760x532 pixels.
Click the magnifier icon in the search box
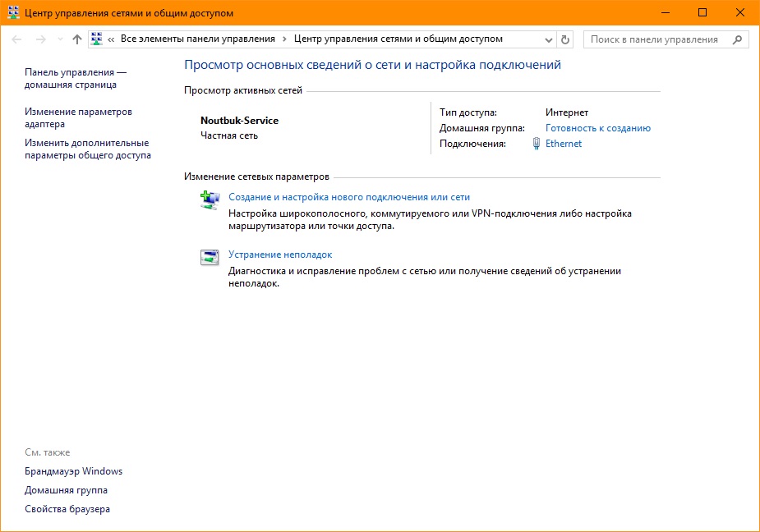click(x=737, y=39)
